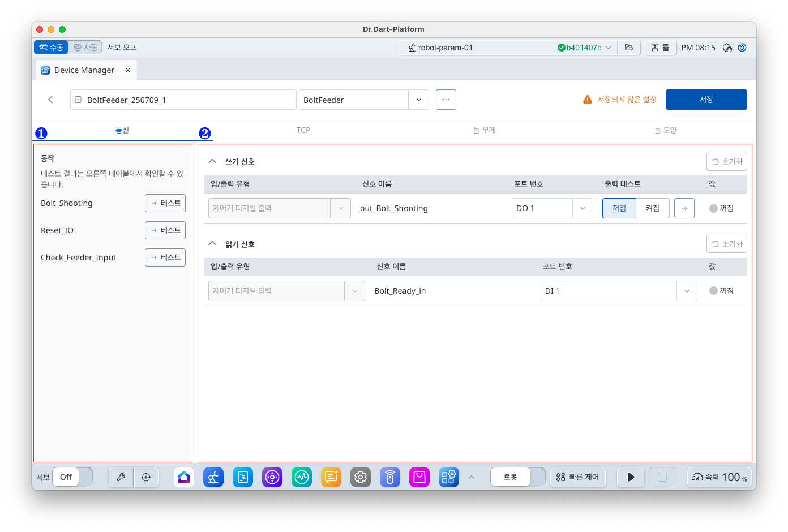This screenshot has width=788, height=532.
Task: Set output test to 켜짐
Action: pyautogui.click(x=652, y=208)
